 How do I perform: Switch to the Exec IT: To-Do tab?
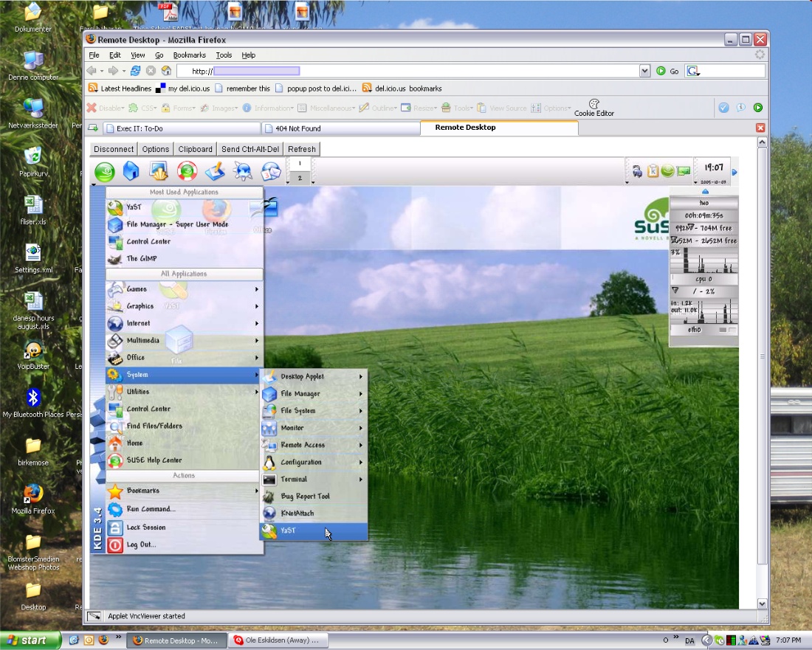point(182,128)
